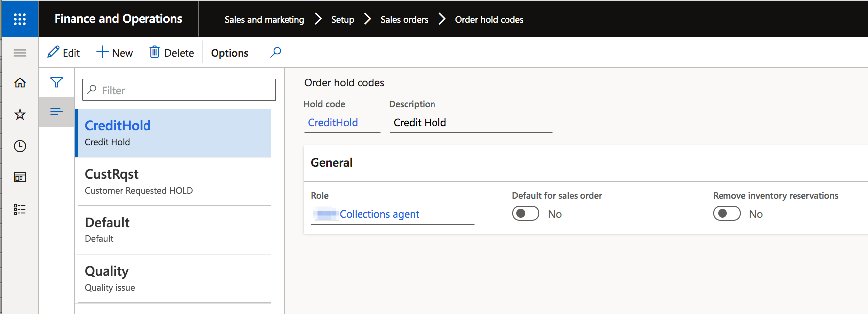Click the Finance and Operations title
868x314 pixels.
click(118, 19)
